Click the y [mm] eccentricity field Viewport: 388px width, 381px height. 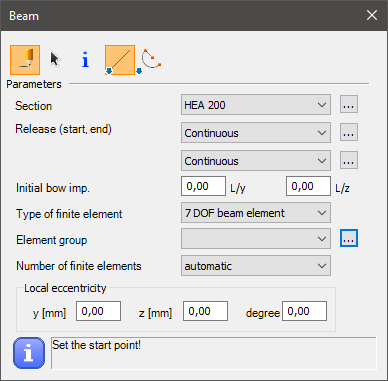98,311
